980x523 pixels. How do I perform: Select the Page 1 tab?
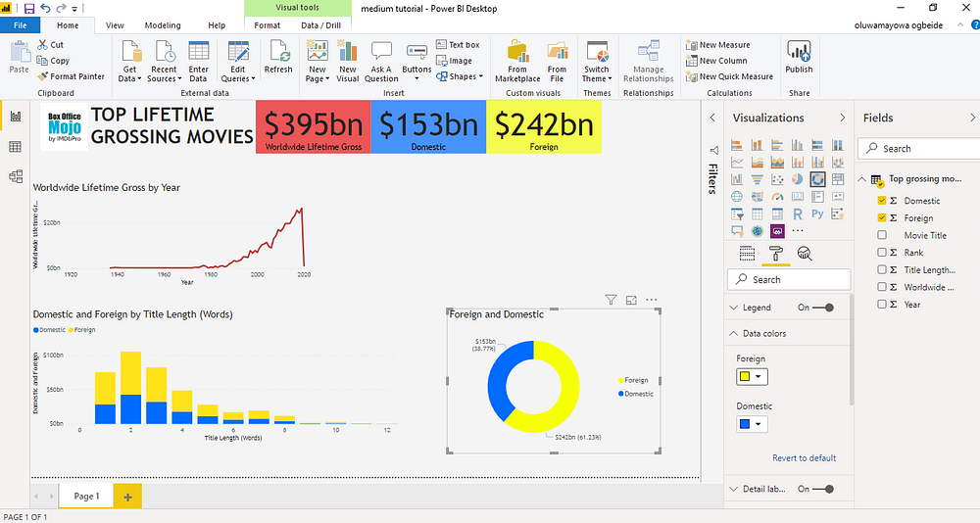pyautogui.click(x=86, y=497)
